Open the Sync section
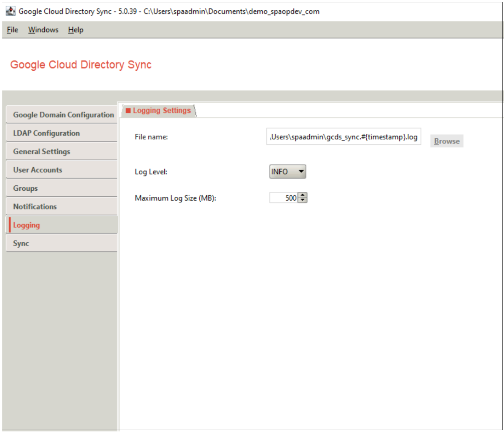 click(x=21, y=243)
